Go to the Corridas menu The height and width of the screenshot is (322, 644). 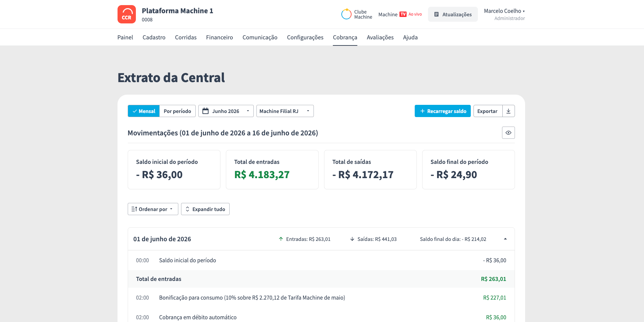pyautogui.click(x=186, y=37)
